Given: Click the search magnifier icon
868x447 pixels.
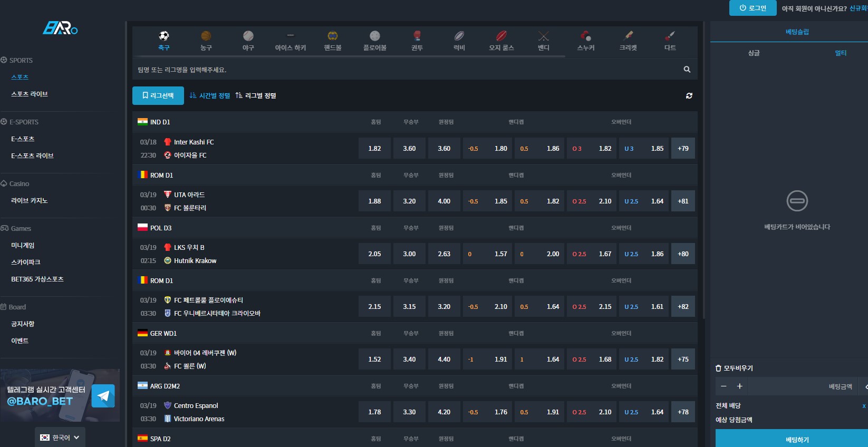Looking at the screenshot, I should [687, 70].
